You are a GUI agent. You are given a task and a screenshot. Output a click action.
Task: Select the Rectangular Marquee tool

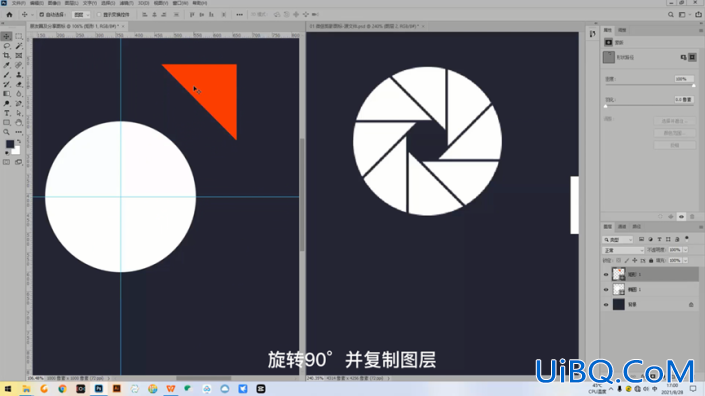[x=18, y=36]
